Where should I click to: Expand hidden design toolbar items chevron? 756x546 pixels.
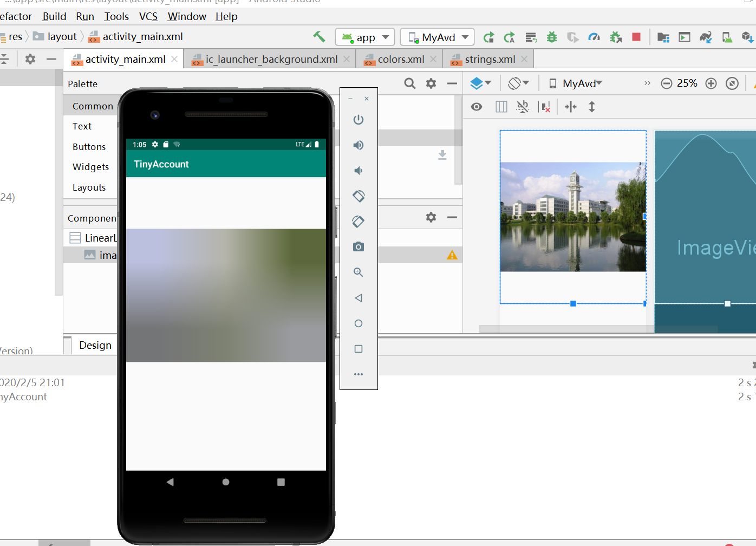647,83
